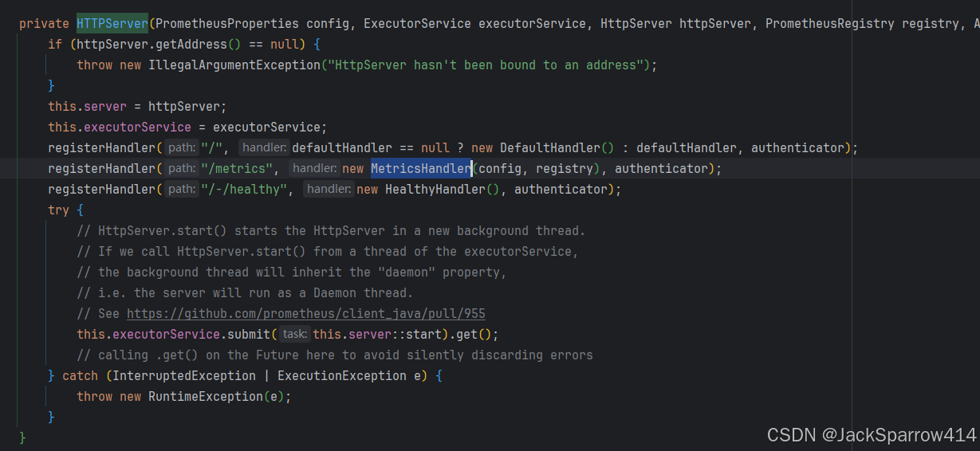Click the registry argument in MetricsHandler call
Screen dimensions: 980x451
pyautogui.click(x=565, y=169)
